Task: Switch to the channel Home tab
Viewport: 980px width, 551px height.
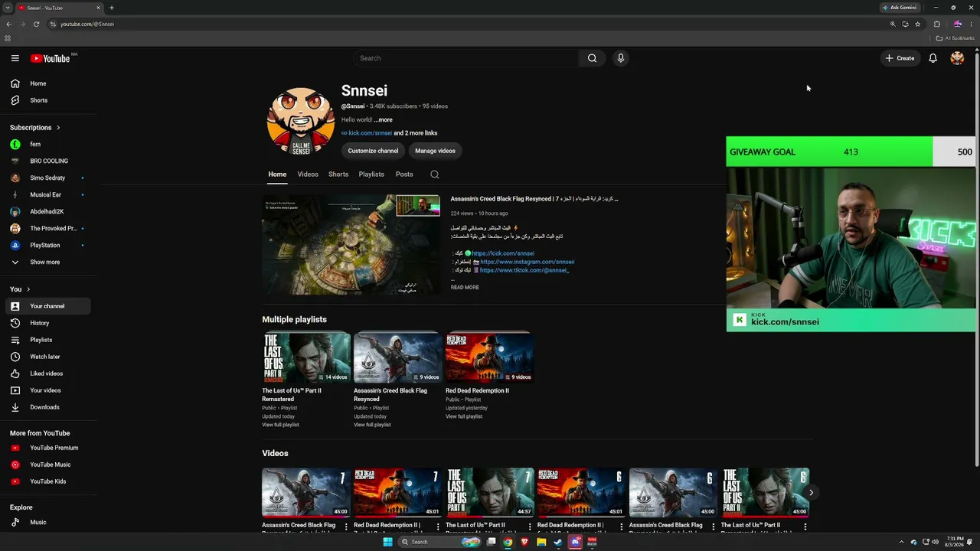Action: point(277,174)
